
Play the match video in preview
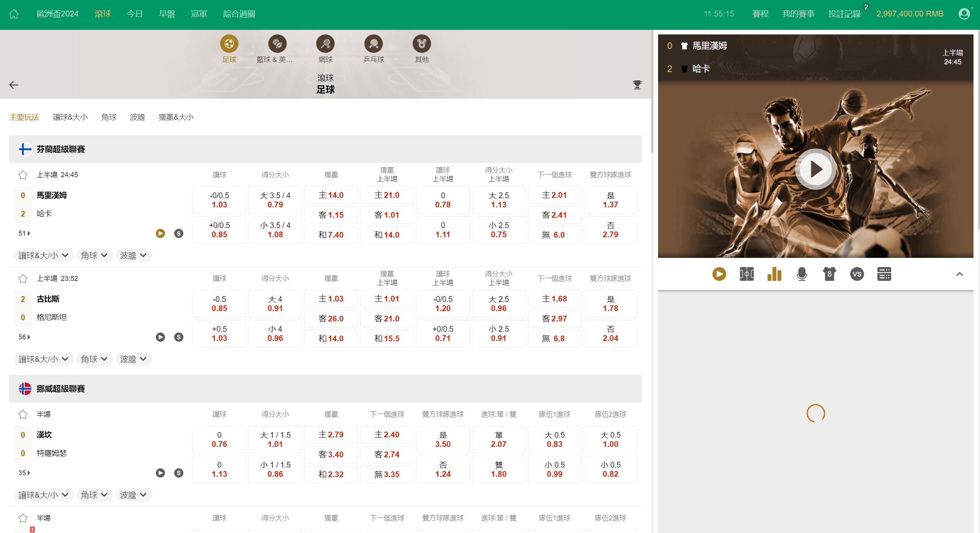[x=815, y=169]
